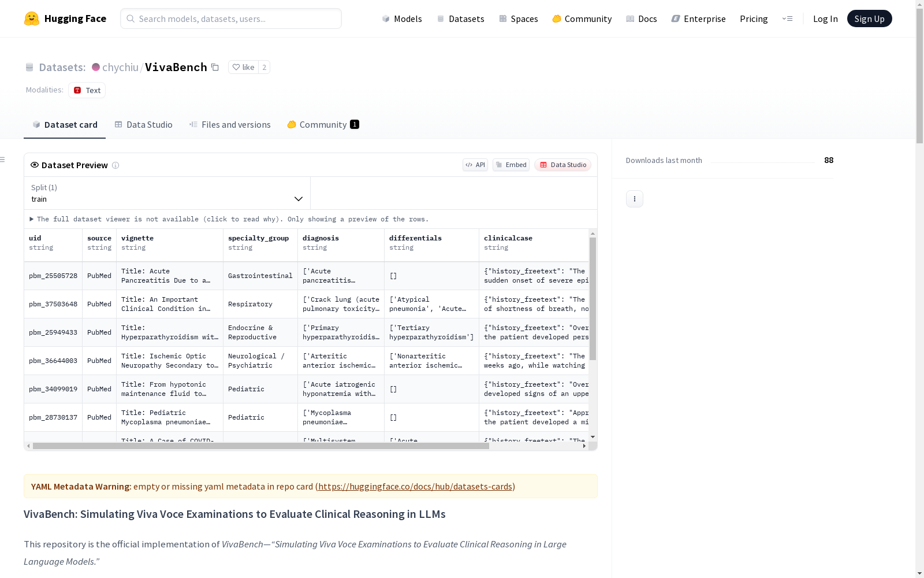
Task: Click the Log In link
Action: click(825, 18)
